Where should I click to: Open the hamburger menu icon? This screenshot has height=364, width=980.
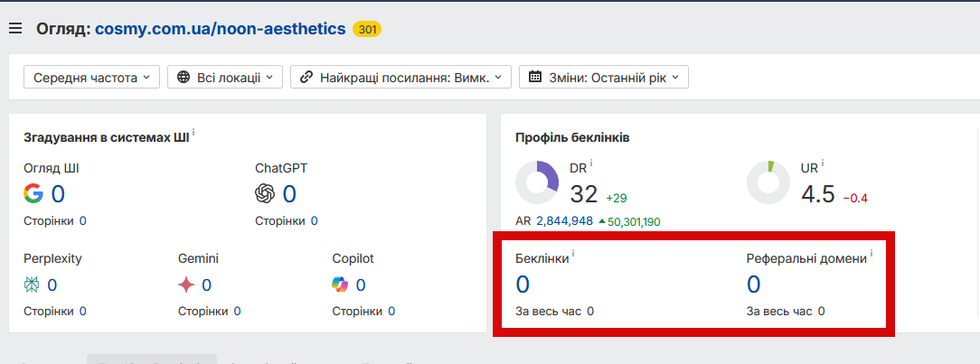[x=14, y=29]
